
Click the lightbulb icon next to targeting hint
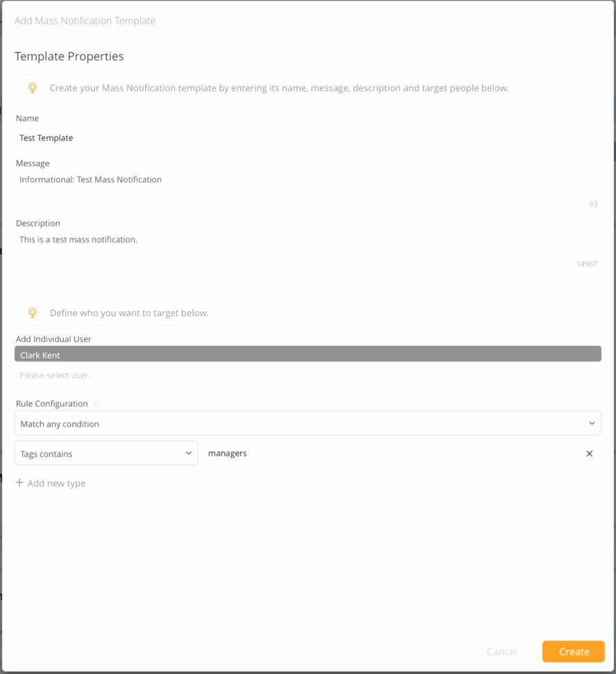pyautogui.click(x=33, y=313)
